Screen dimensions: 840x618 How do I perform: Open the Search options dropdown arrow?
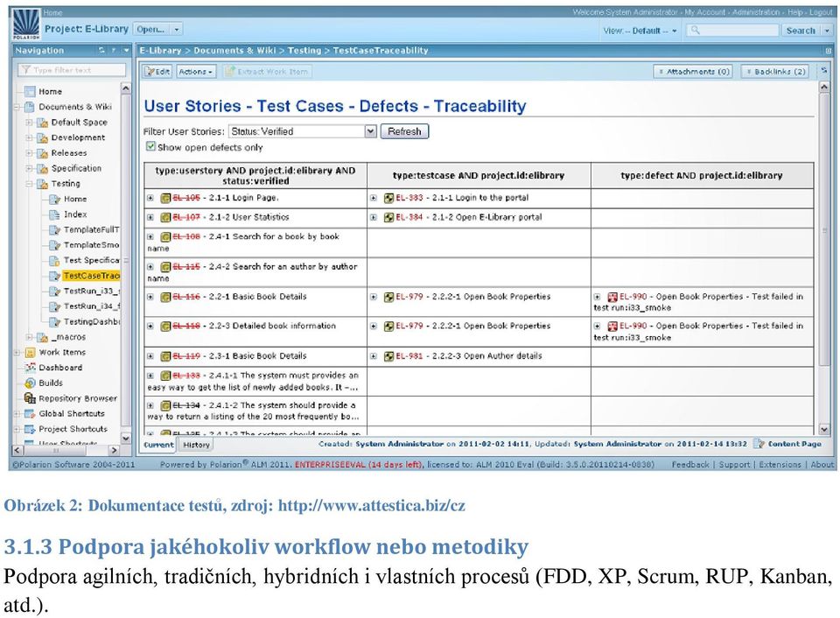click(x=827, y=31)
